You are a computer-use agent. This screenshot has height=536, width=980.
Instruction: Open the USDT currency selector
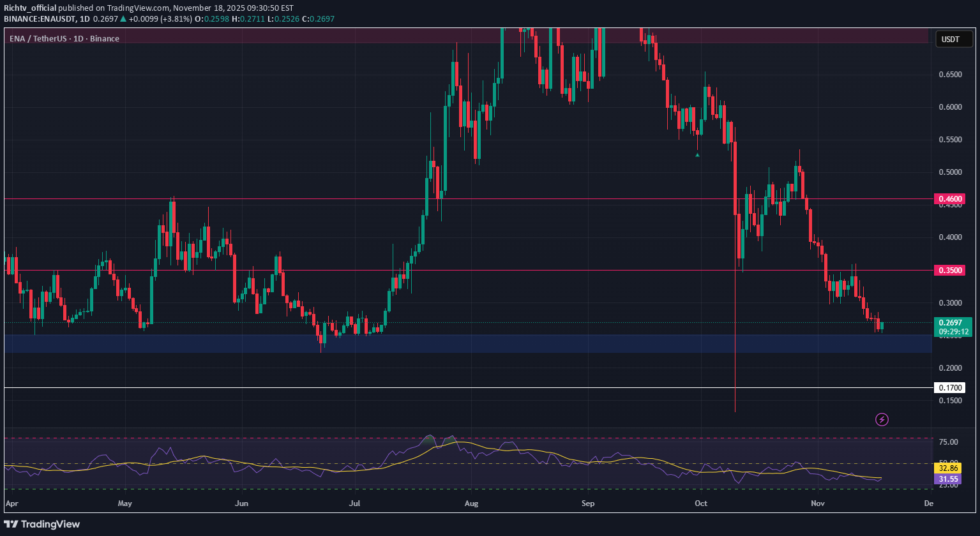click(x=950, y=40)
